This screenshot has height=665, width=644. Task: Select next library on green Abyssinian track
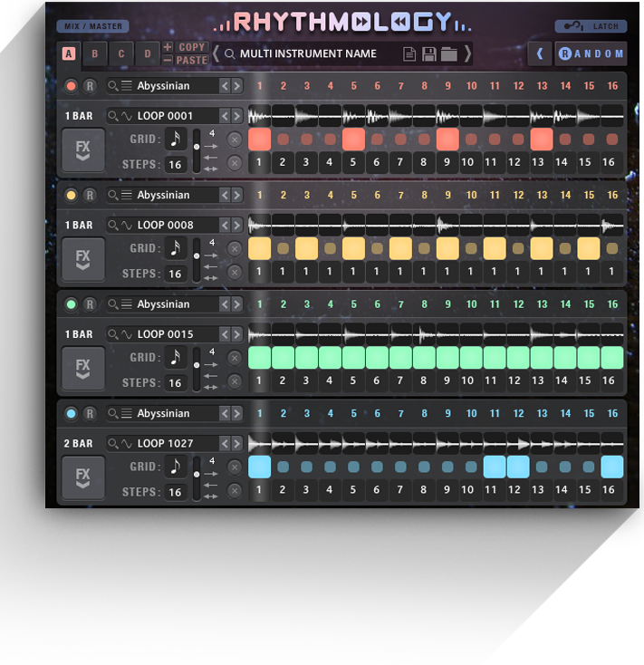pyautogui.click(x=237, y=304)
